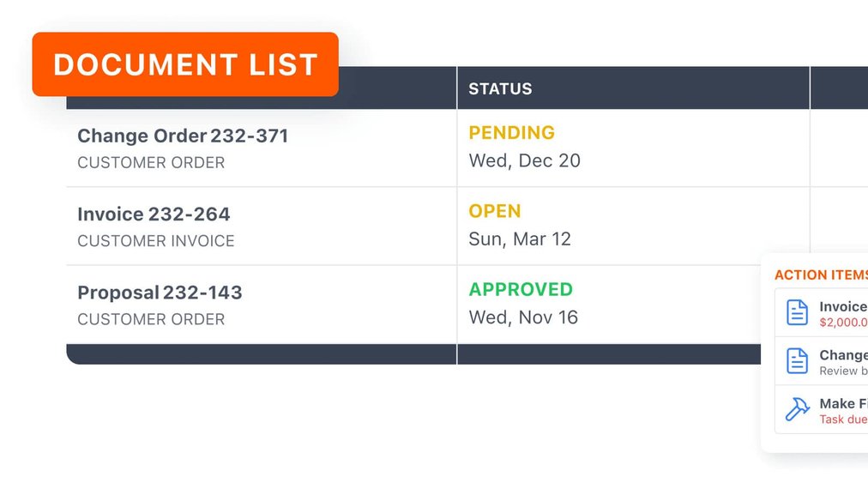The width and height of the screenshot is (868, 477).
Task: Open Invoice 232-264
Action: [154, 214]
